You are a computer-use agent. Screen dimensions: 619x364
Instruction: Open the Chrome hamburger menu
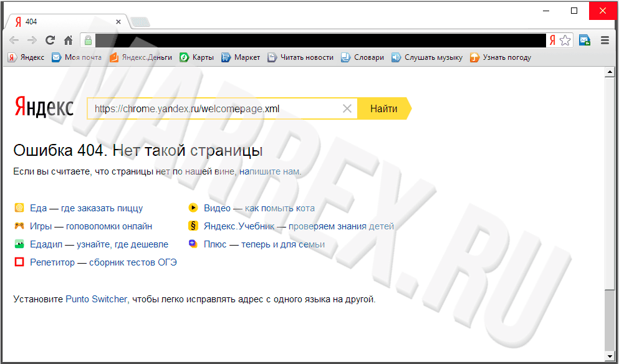tap(605, 41)
